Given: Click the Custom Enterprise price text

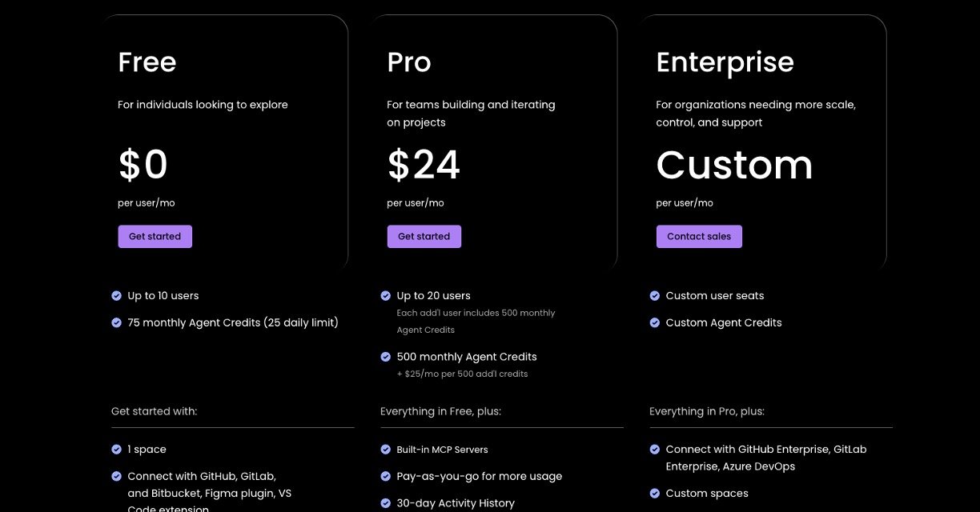Looking at the screenshot, I should (x=734, y=165).
